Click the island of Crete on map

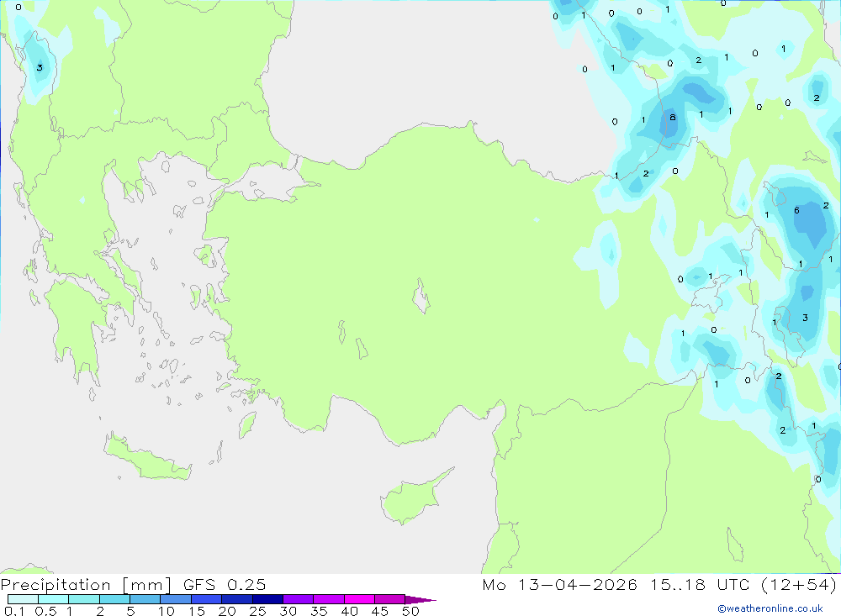click(147, 460)
